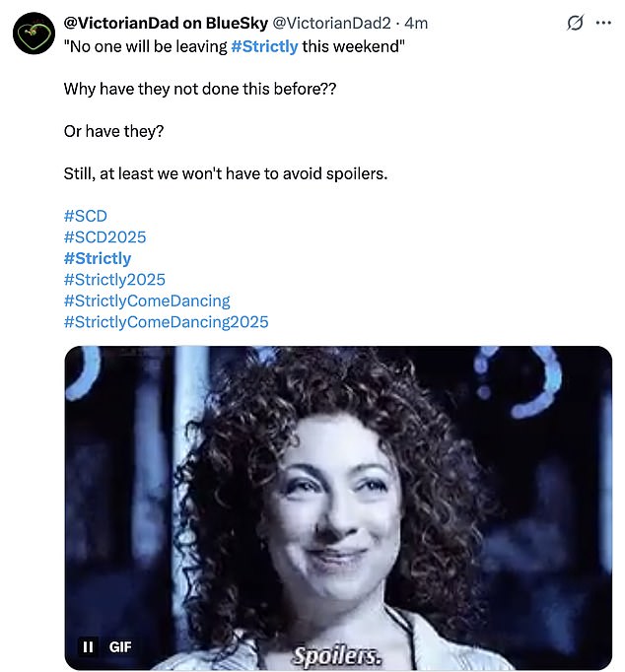Click the @VictorianDad2 handle
This screenshot has height=672, width=625.
[x=329, y=24]
